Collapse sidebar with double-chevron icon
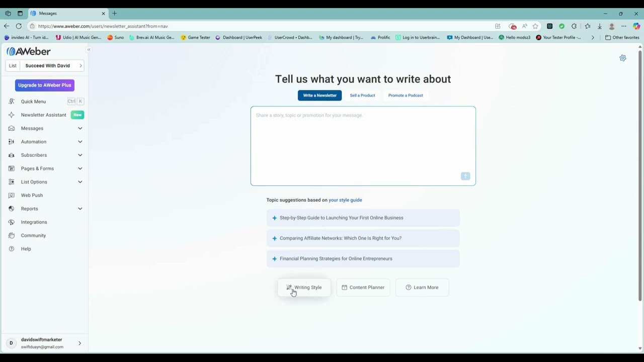 tap(89, 50)
